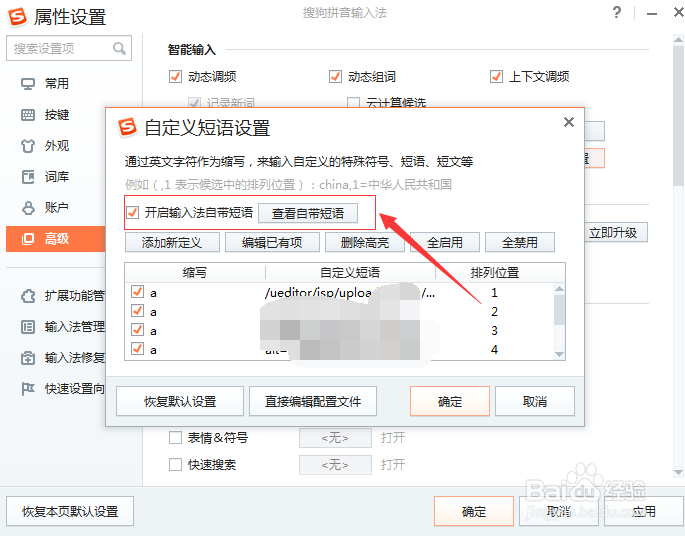Viewport: 685px width, 536px height.
Task: Toggle 上下文调频 checkbox
Action: pos(496,76)
